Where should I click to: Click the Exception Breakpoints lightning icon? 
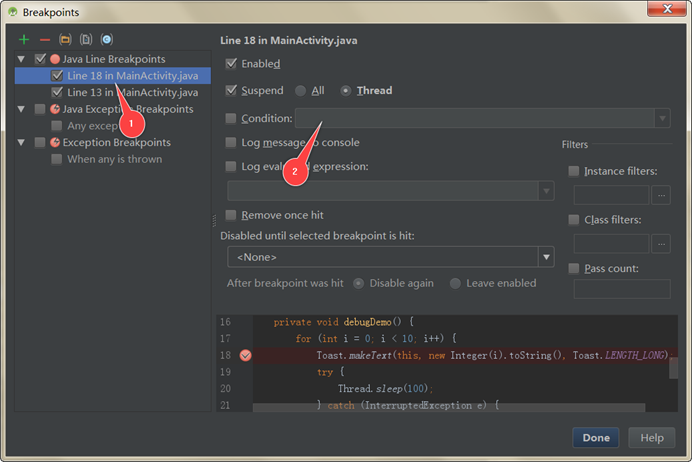[x=55, y=143]
